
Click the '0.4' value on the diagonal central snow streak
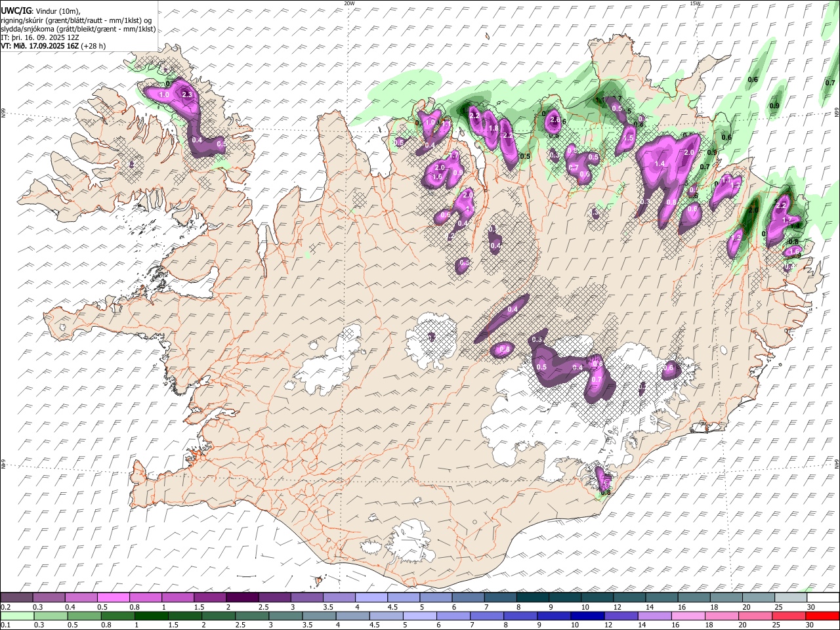[x=513, y=309]
